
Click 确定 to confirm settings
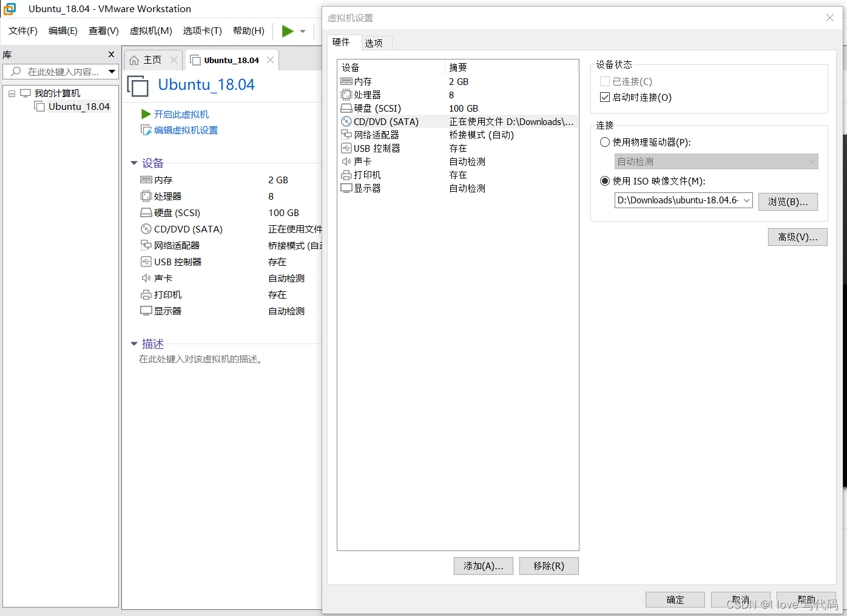coord(675,600)
